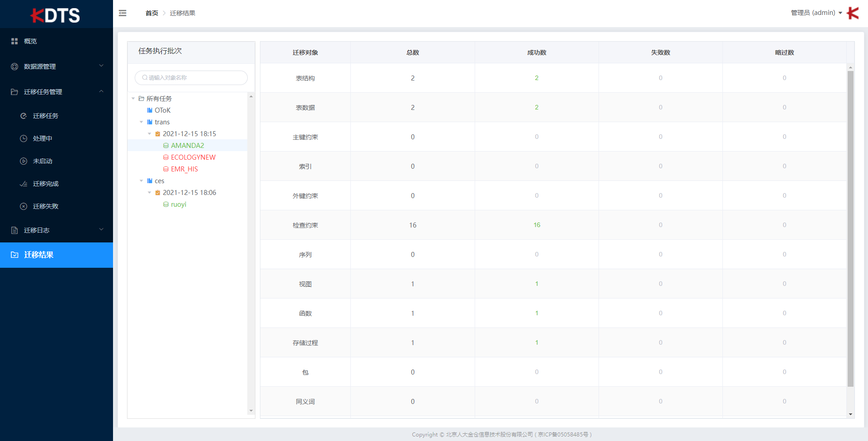
Task: Open the 概览 overview menu item
Action: (57, 41)
